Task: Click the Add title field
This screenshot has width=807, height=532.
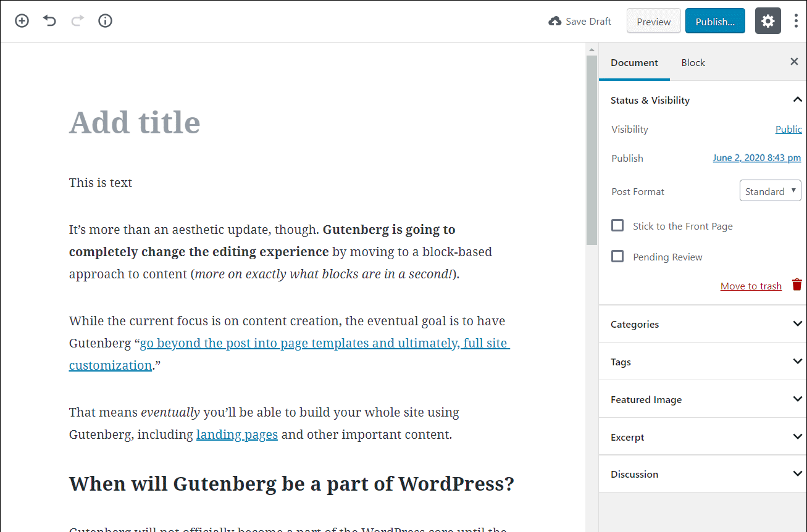Action: pyautogui.click(x=135, y=122)
